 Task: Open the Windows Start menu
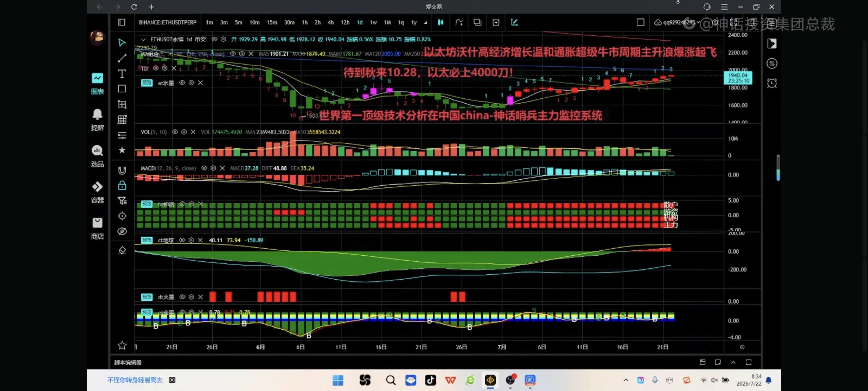click(x=338, y=380)
